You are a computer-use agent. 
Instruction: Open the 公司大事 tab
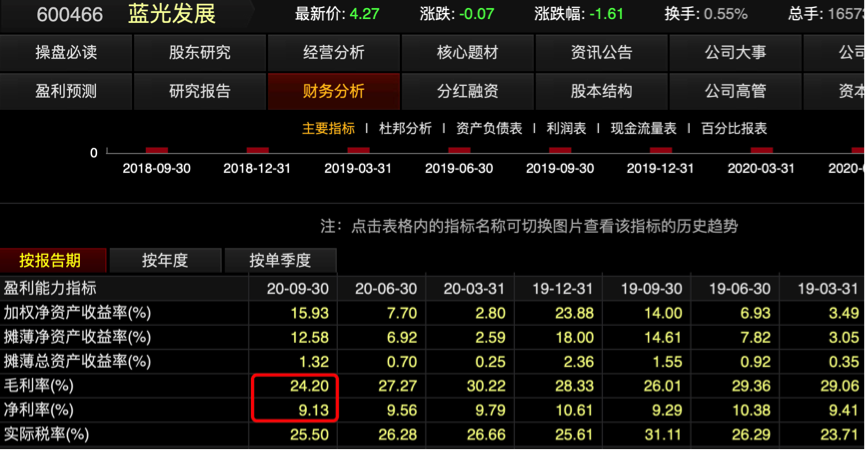click(x=735, y=52)
